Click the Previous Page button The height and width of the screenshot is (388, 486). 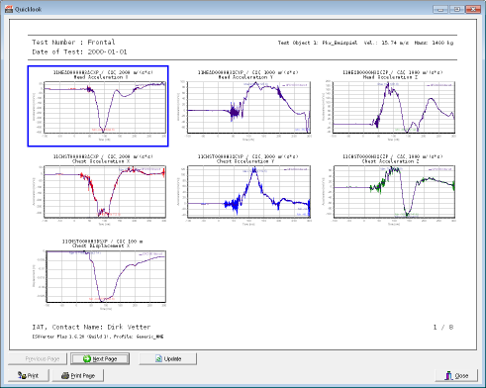38,359
